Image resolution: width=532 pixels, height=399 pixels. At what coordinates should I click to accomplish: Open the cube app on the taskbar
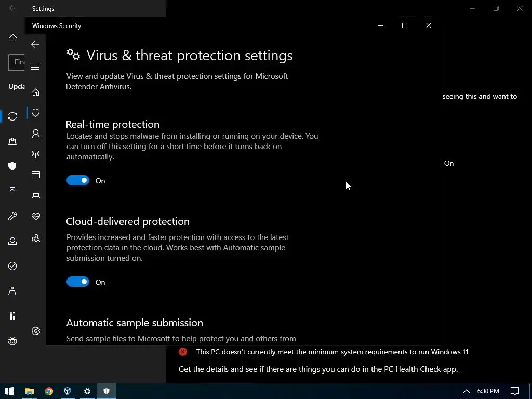pos(68,391)
